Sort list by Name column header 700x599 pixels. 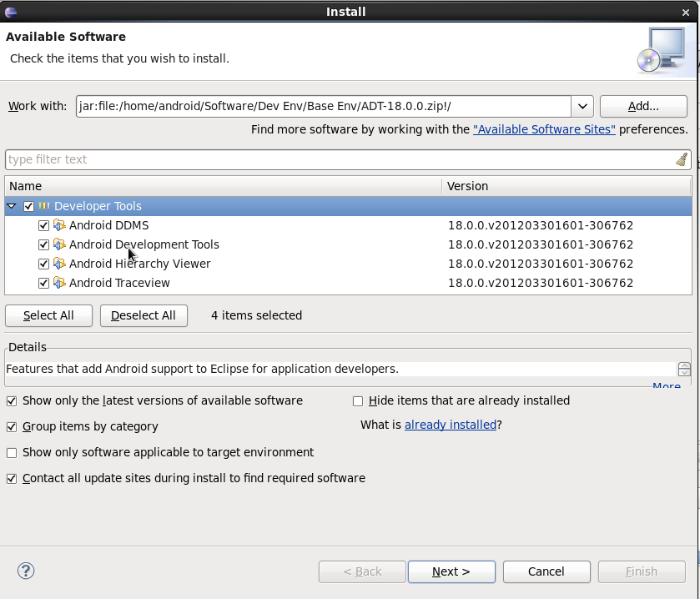click(223, 186)
